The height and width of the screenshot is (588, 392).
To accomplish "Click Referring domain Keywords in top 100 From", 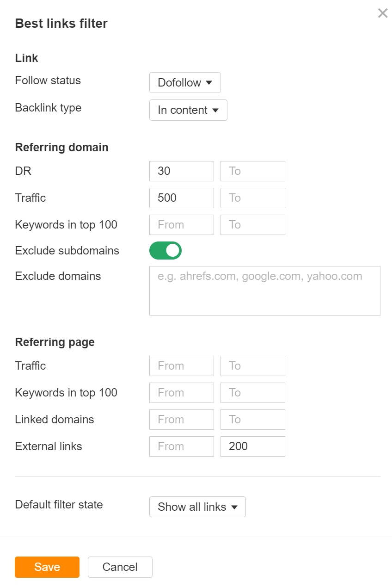I will [x=182, y=225].
